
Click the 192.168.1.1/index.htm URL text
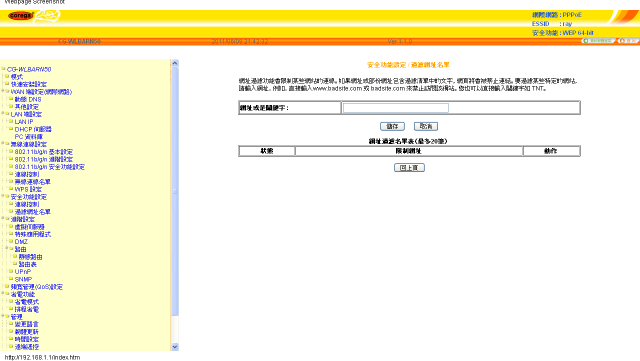tap(42, 357)
